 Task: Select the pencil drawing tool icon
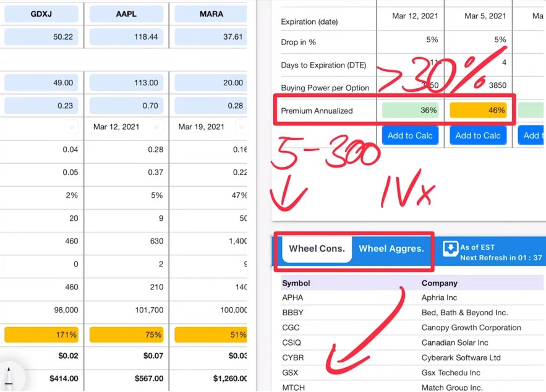tap(9, 377)
